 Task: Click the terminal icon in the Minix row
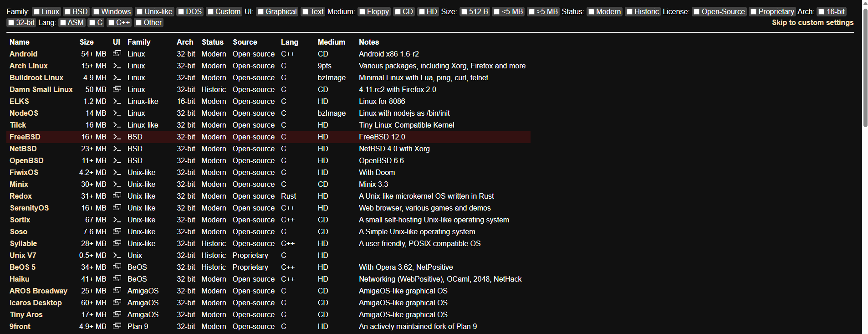click(x=117, y=184)
